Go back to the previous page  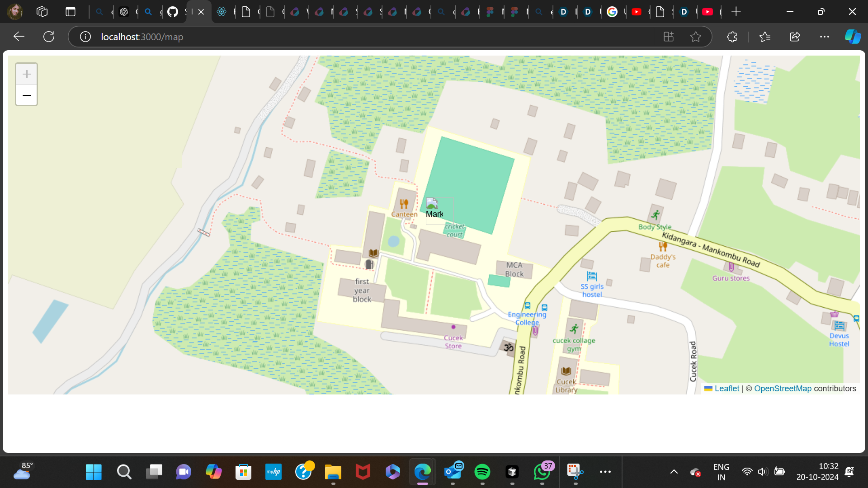19,37
